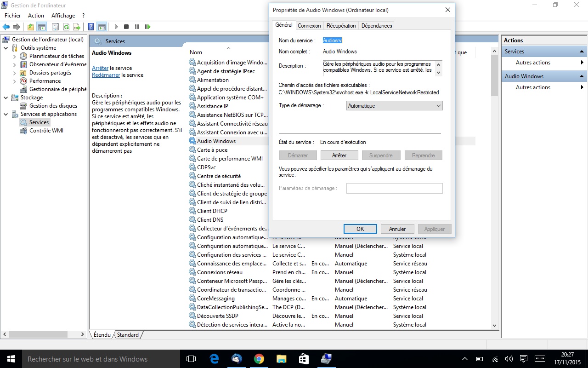The image size is (588, 368).
Task: Open the Action Center notification icon
Action: coord(524,359)
